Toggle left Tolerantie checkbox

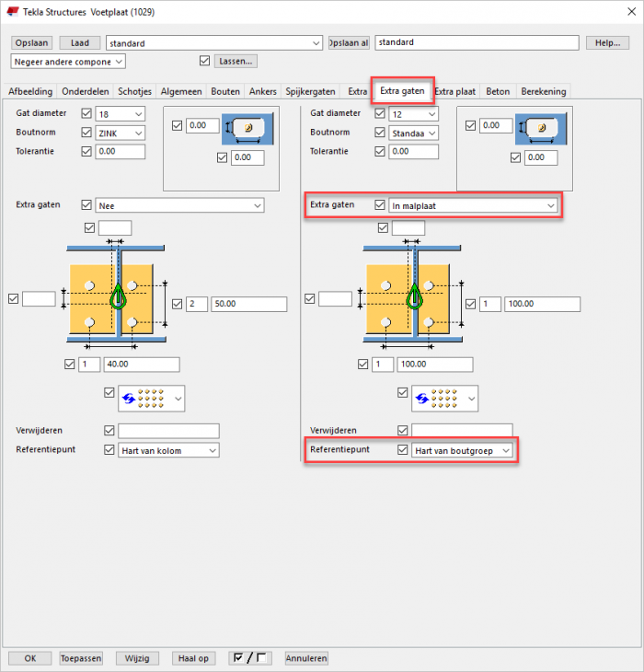(86, 151)
